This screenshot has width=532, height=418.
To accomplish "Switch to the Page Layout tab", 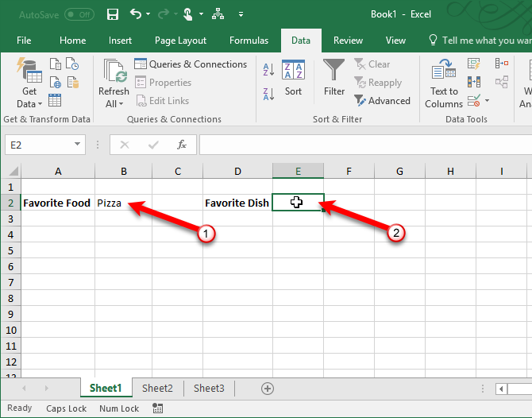I will tap(180, 41).
